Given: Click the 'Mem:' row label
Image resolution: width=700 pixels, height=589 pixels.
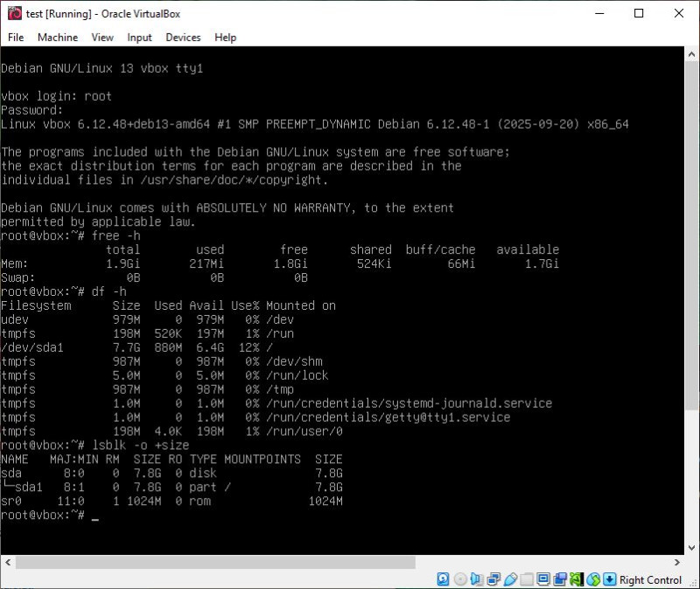Looking at the screenshot, I should tap(14, 263).
